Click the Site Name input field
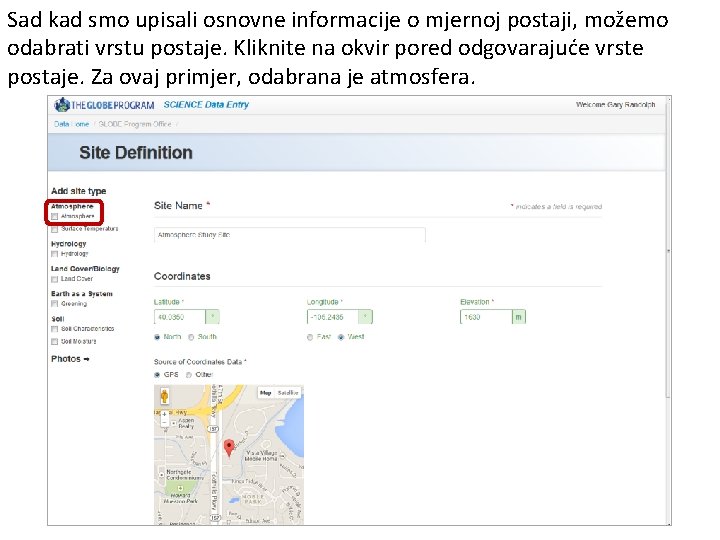Image resolution: width=720 pixels, height=540 pixels. pos(290,235)
